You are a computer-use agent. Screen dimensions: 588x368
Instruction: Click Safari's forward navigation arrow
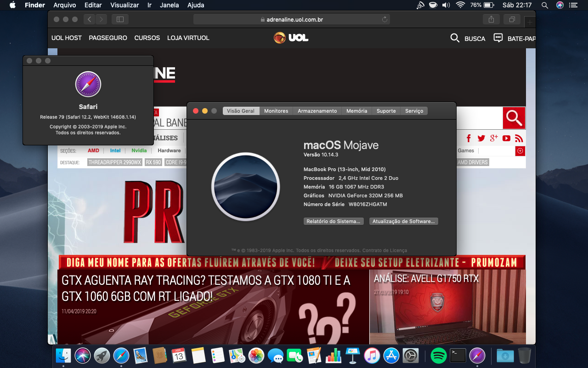102,19
